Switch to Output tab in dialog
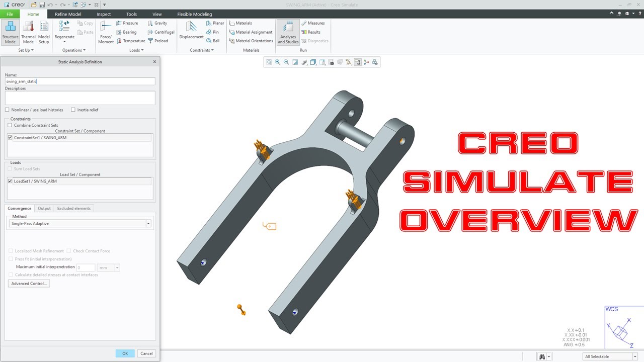Image resolution: width=644 pixels, height=362 pixels. click(44, 208)
